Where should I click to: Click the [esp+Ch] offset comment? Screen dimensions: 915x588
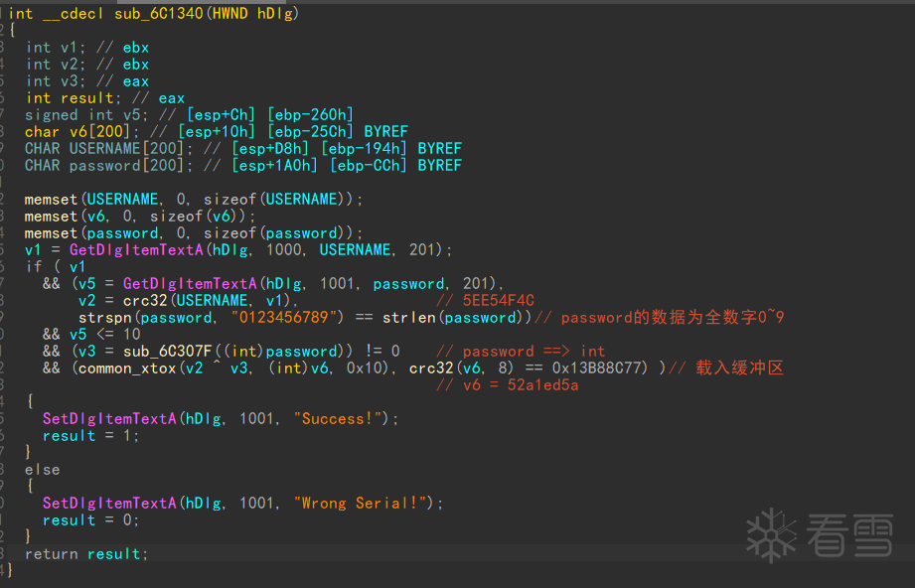click(x=222, y=115)
